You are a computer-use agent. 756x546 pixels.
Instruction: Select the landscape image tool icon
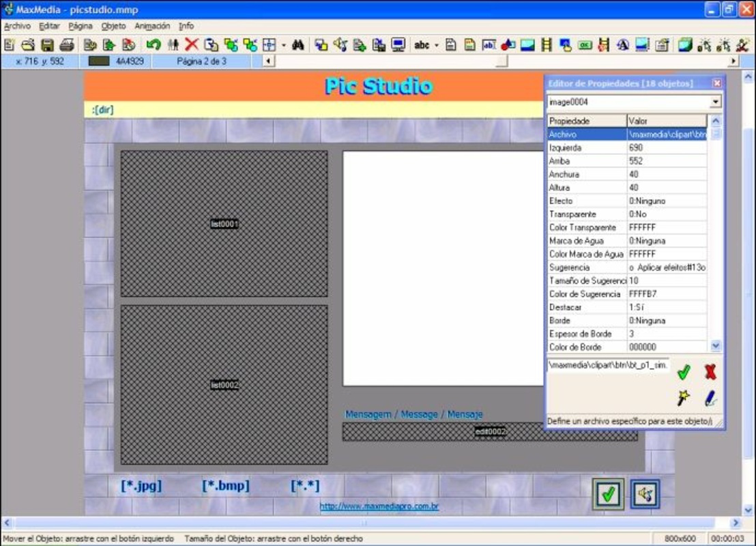[527, 45]
